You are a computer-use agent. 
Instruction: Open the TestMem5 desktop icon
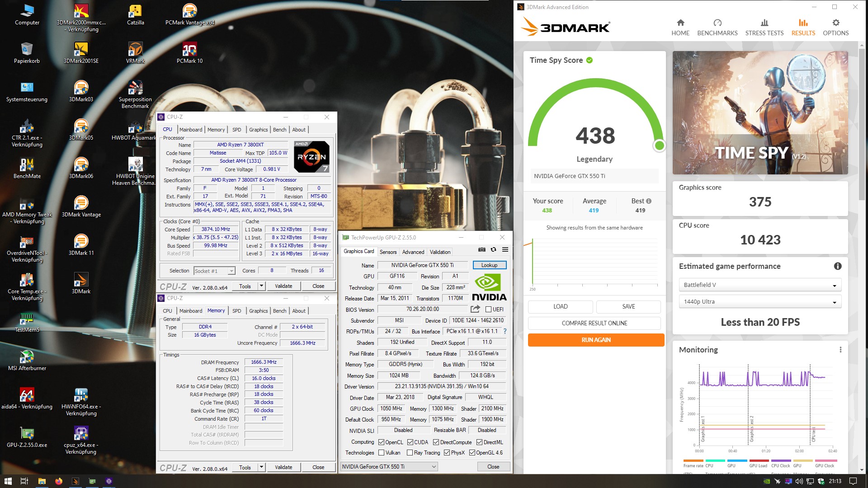coord(27,322)
